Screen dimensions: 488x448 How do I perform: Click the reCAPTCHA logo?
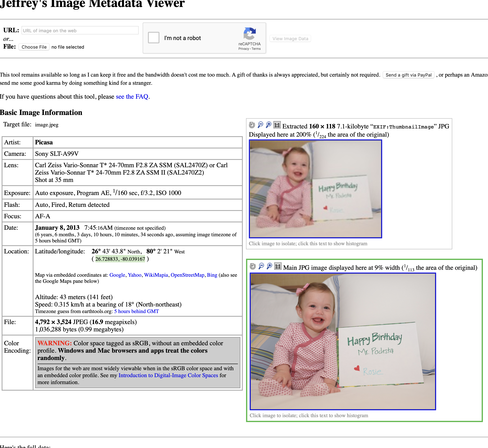pyautogui.click(x=250, y=33)
